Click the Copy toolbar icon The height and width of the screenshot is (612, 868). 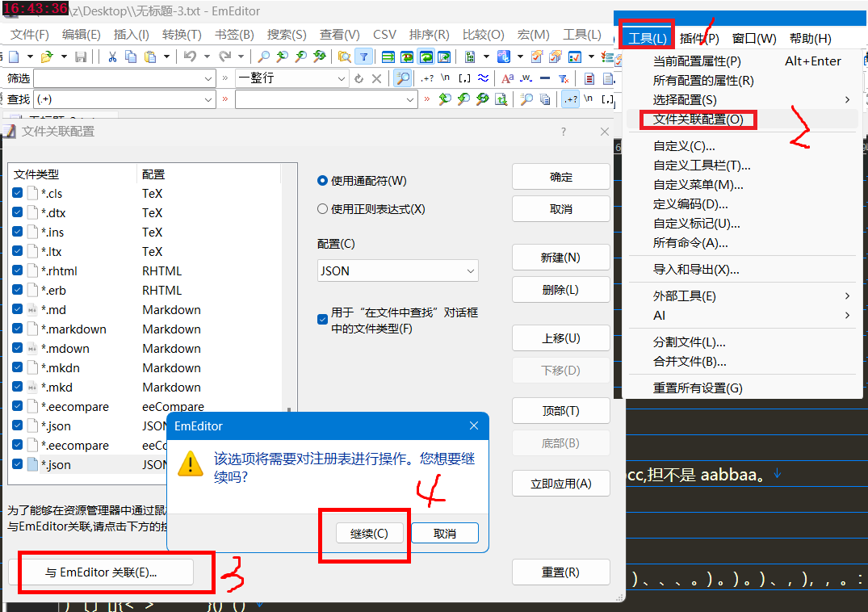(x=131, y=57)
